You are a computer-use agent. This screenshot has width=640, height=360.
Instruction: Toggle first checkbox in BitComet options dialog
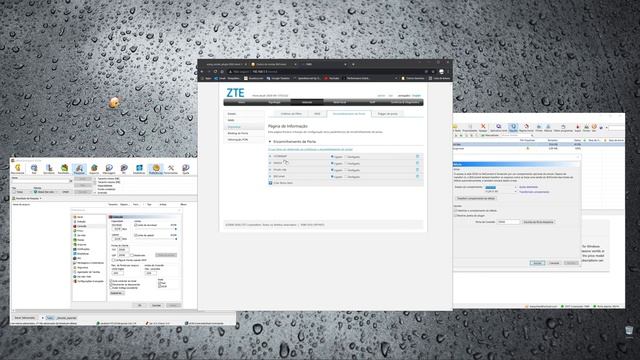click(x=456, y=211)
